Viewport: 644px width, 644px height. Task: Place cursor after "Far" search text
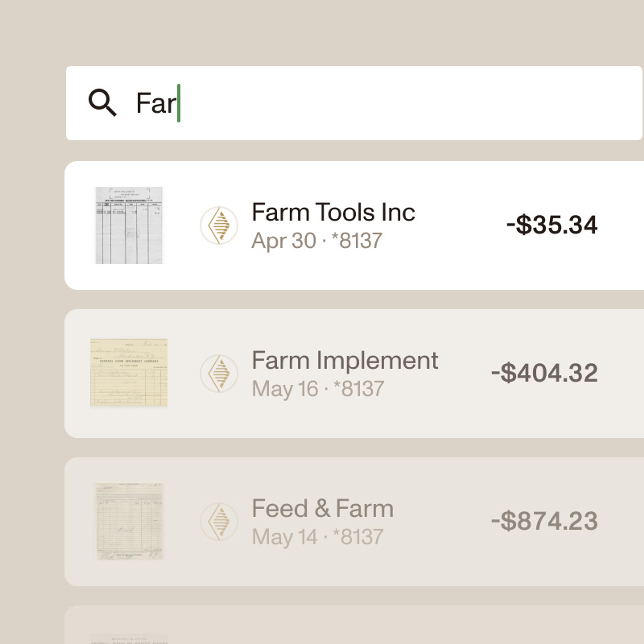(177, 103)
